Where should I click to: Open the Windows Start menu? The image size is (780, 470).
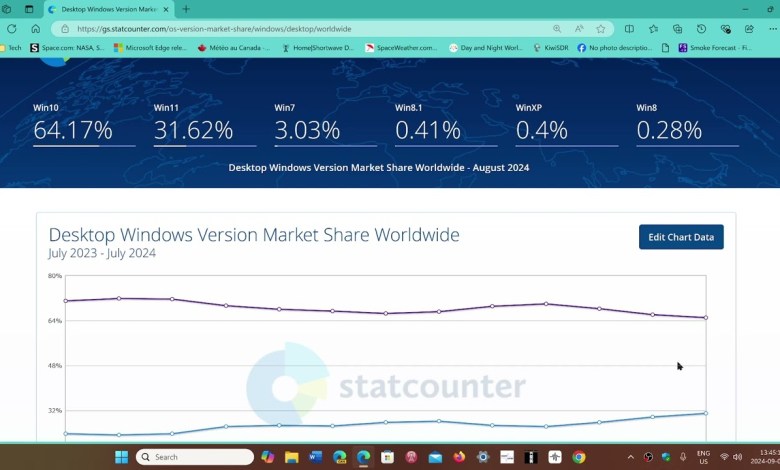(121, 457)
